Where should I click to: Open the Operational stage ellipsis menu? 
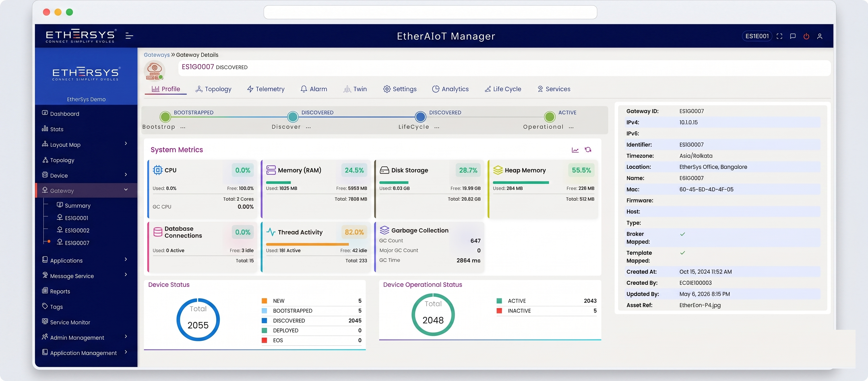tap(571, 127)
